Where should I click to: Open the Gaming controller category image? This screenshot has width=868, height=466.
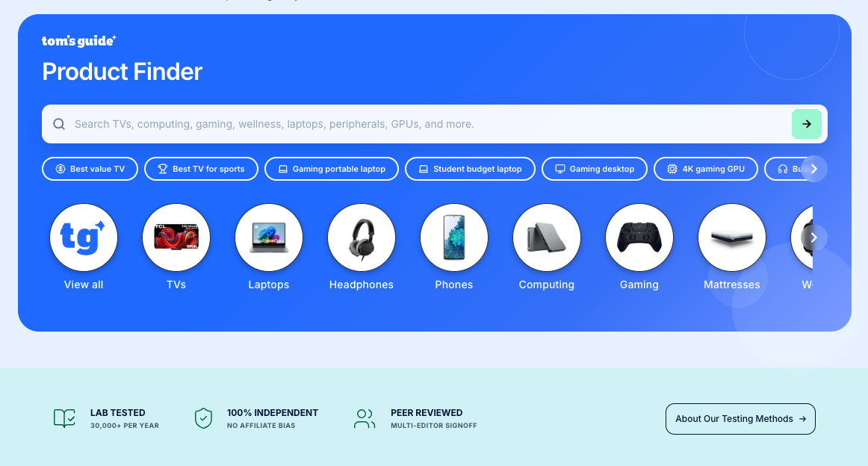coord(639,237)
